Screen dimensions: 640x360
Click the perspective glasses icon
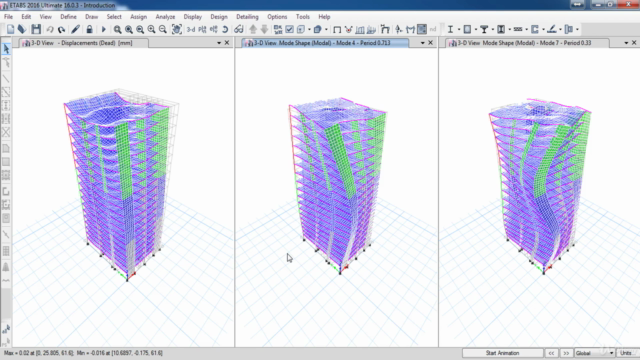[239, 29]
